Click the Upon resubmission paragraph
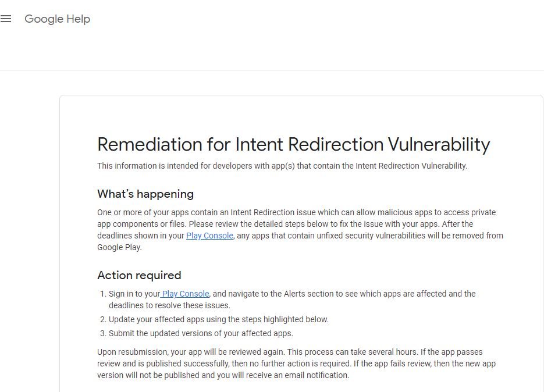The height and width of the screenshot is (392, 544). [x=297, y=364]
